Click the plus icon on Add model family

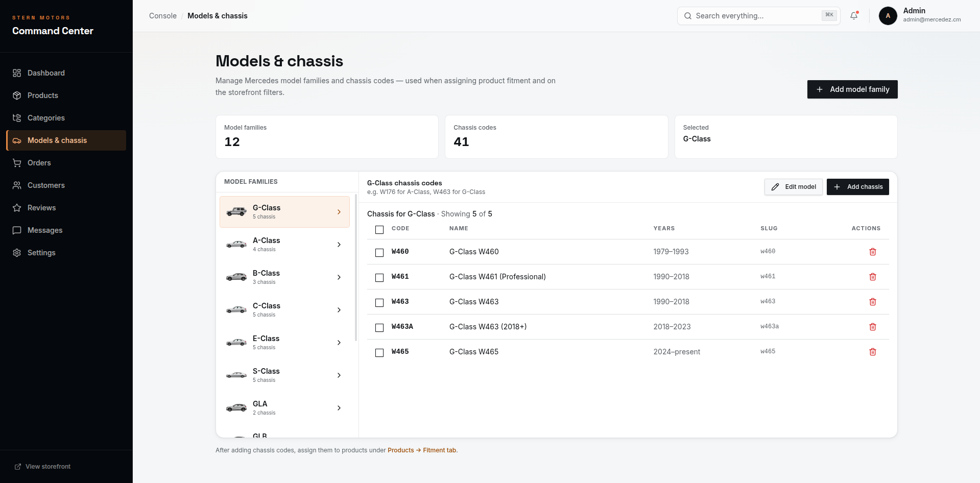(x=820, y=89)
